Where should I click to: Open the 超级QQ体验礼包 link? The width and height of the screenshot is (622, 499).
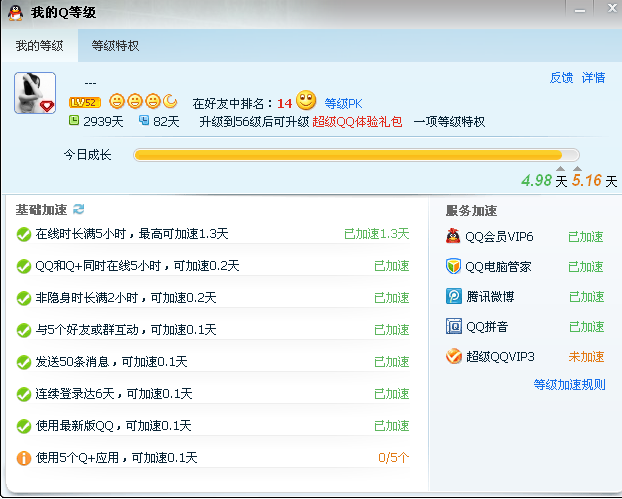point(357,121)
